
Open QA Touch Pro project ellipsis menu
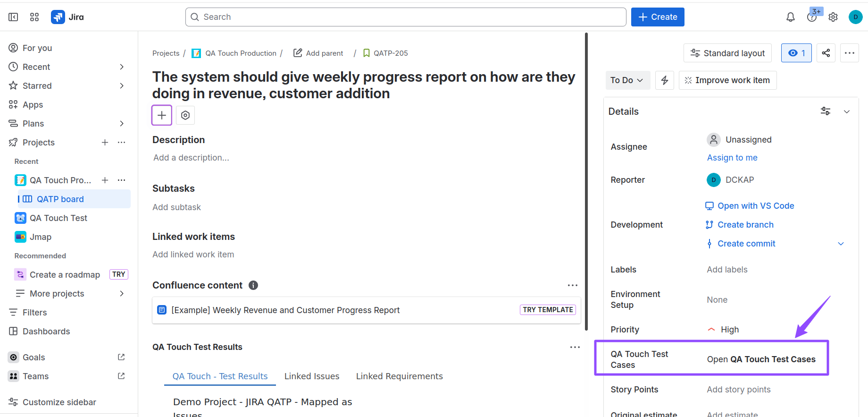pos(122,180)
